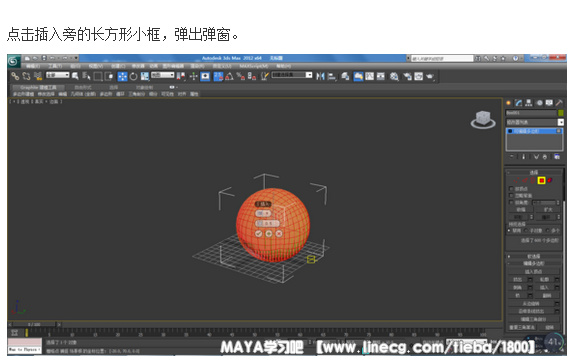Select the Vertex sub-object level icon

(516, 180)
